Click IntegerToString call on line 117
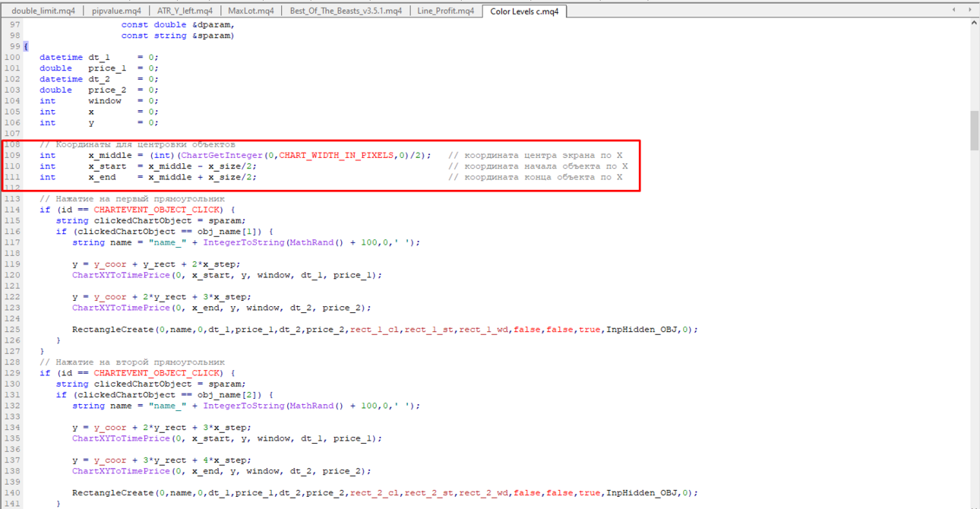The image size is (980, 509). click(243, 242)
